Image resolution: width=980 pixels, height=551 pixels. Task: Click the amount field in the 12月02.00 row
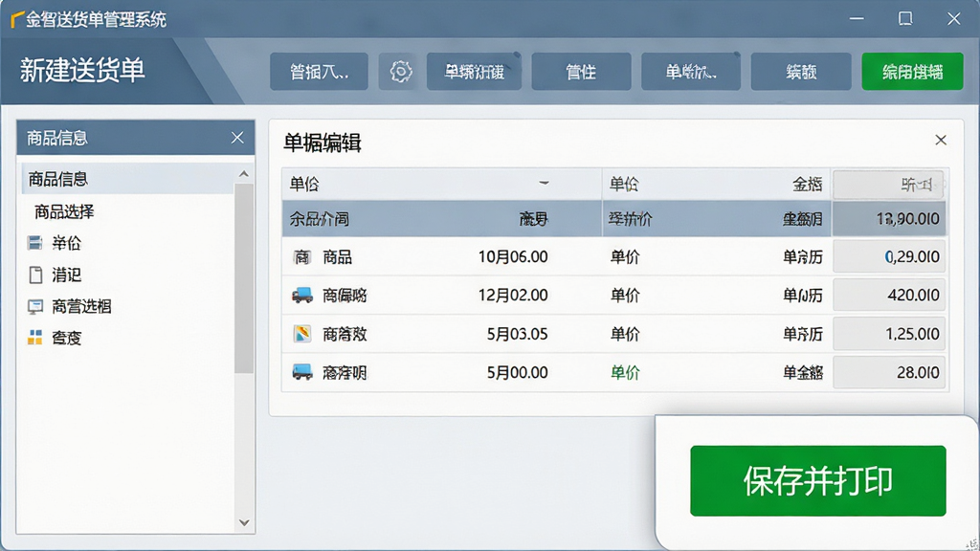pyautogui.click(x=889, y=295)
